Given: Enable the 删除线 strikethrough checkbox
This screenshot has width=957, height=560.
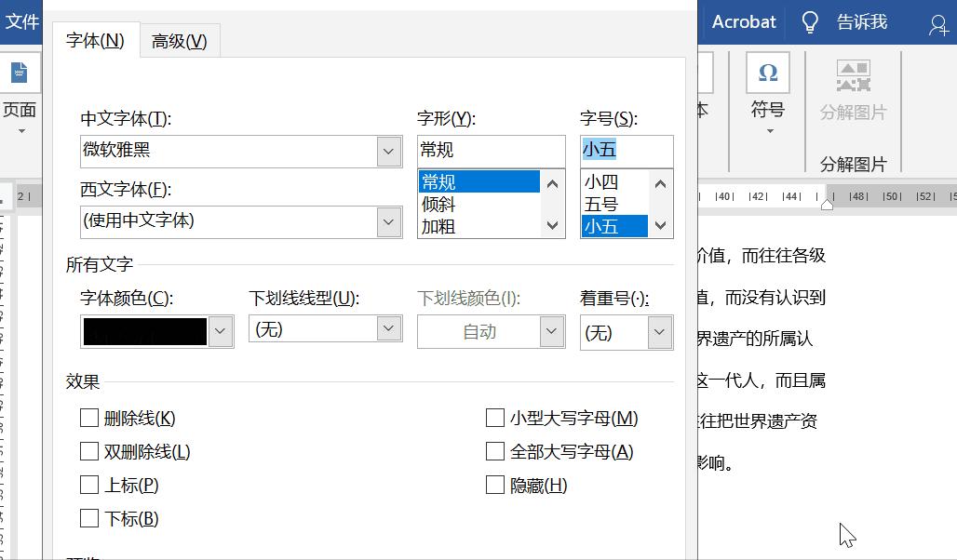Looking at the screenshot, I should [x=89, y=418].
